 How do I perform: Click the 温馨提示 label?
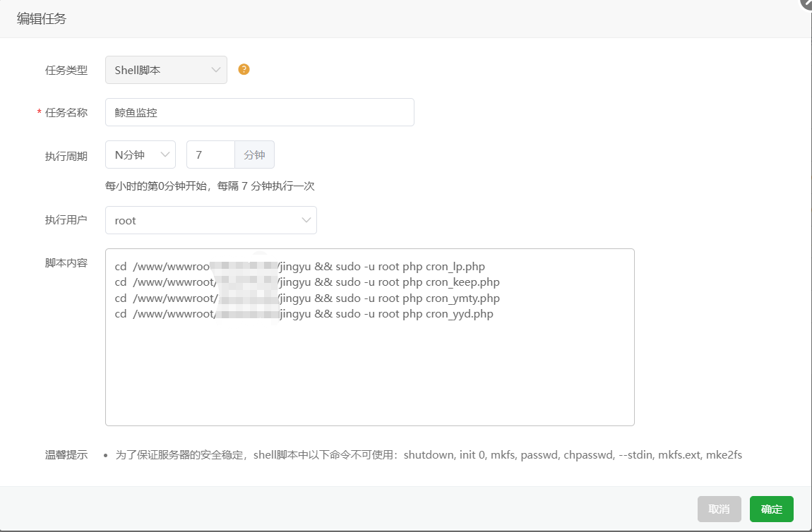pos(66,455)
